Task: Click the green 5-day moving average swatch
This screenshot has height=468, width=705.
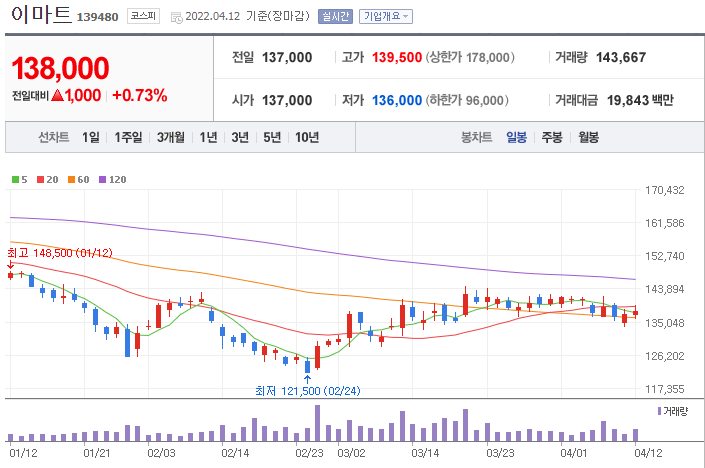Action: 15,180
